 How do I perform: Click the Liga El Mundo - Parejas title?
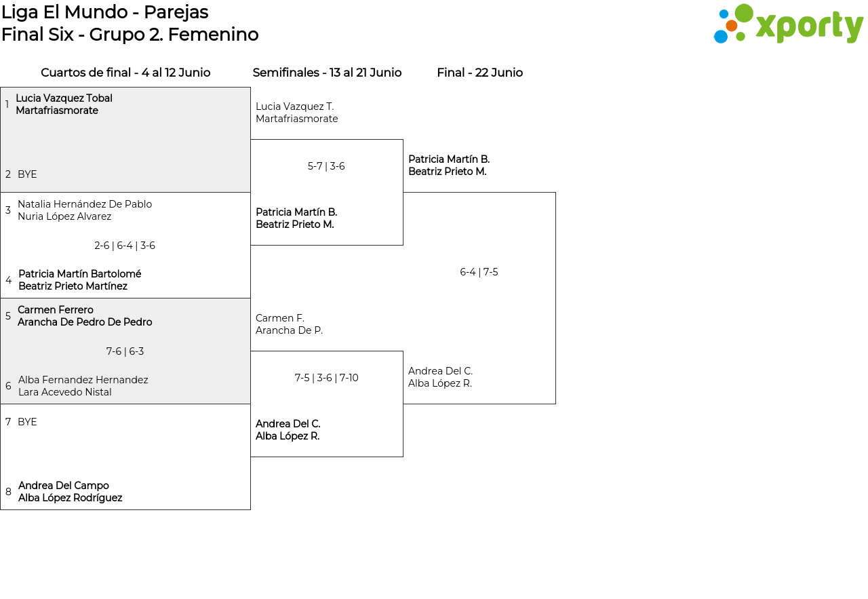pos(104,12)
